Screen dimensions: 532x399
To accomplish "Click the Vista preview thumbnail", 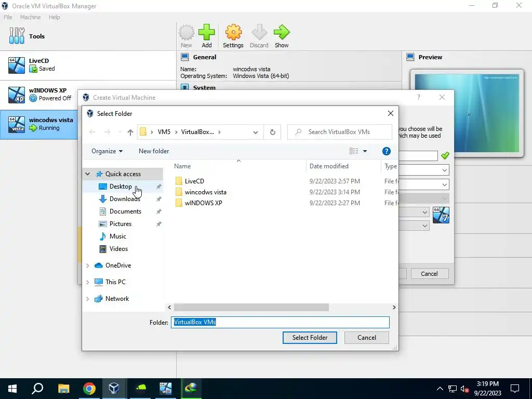I will 467,113.
